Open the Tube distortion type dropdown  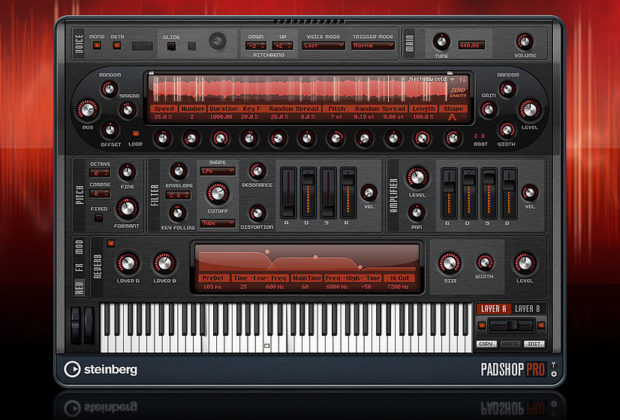217,223
